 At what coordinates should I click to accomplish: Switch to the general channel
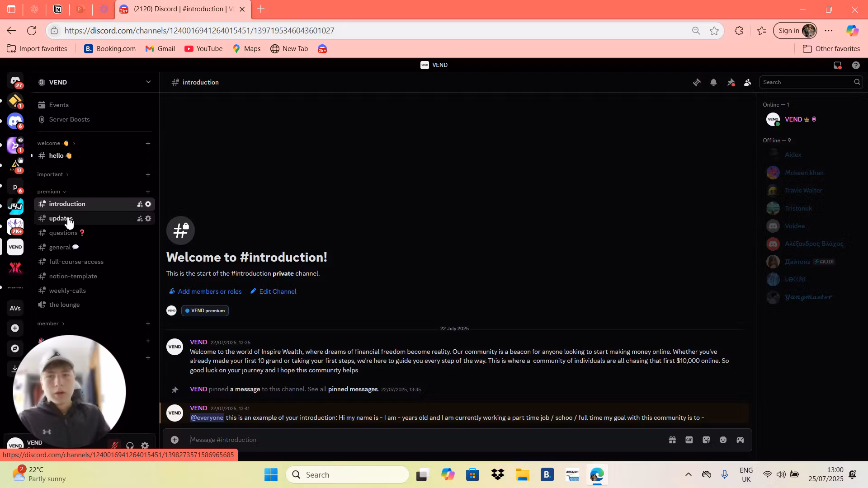(x=95, y=248)
